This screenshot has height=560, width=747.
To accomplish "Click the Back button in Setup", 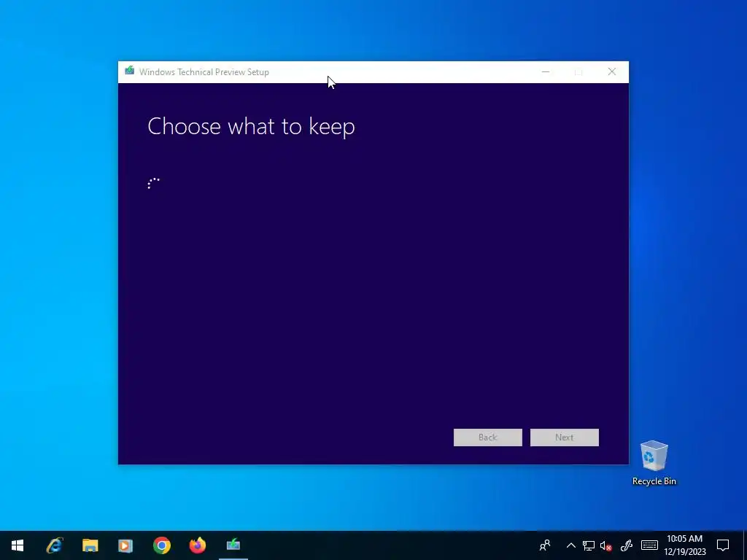I will pyautogui.click(x=487, y=437).
